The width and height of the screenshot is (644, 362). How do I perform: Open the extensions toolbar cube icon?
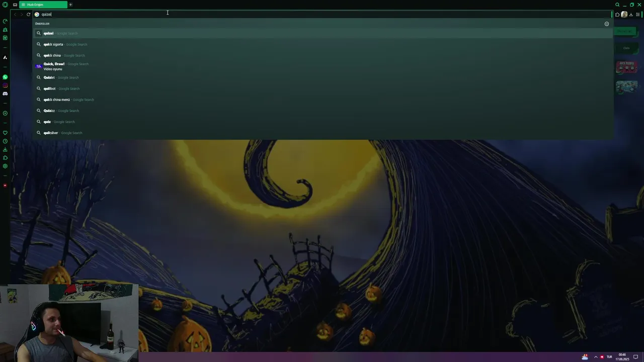click(x=617, y=15)
